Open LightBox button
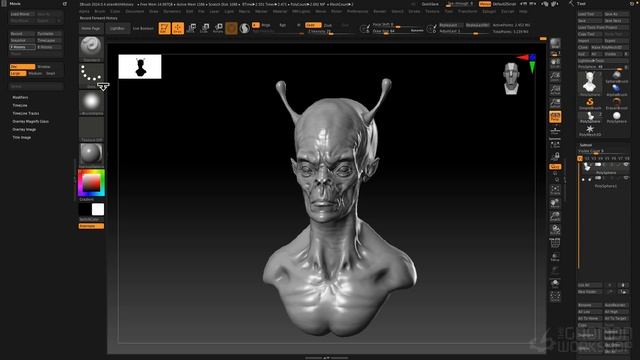 (118, 28)
